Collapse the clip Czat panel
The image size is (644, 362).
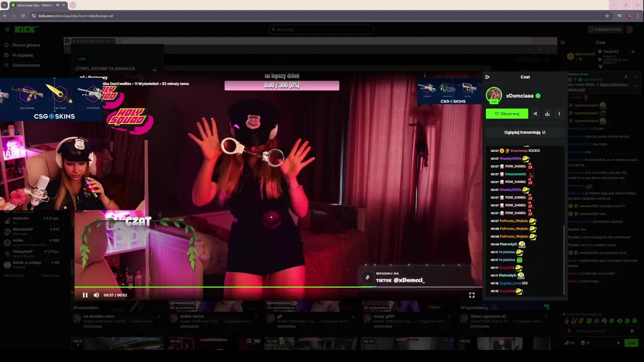487,77
